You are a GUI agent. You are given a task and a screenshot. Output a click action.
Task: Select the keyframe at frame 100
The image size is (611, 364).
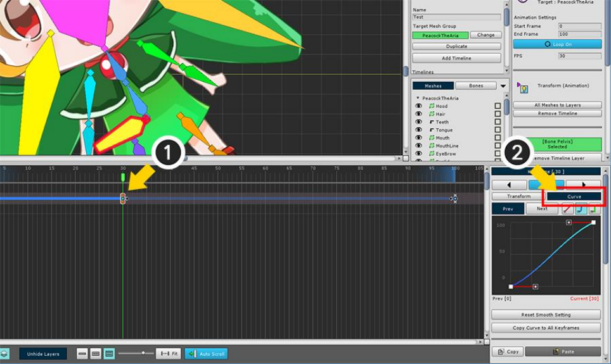pos(454,199)
